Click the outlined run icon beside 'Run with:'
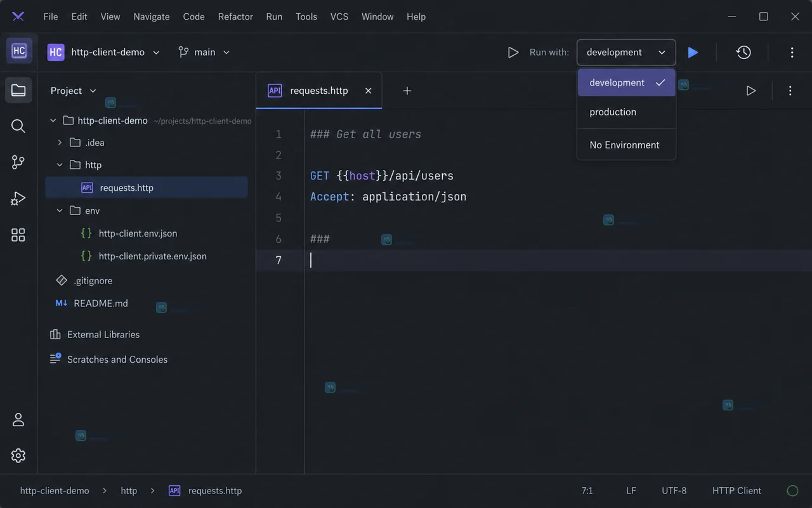 click(x=513, y=52)
